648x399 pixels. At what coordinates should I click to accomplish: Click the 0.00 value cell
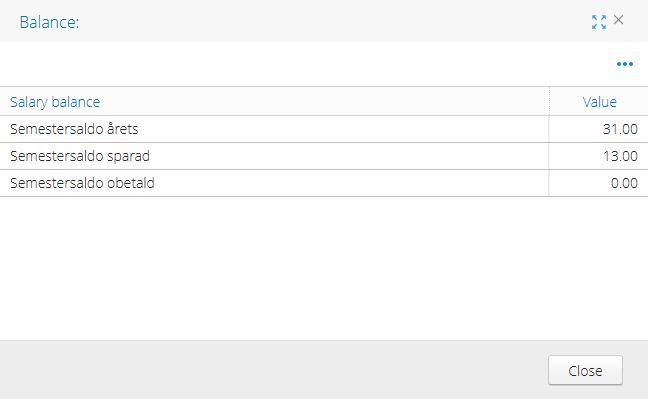[598, 183]
